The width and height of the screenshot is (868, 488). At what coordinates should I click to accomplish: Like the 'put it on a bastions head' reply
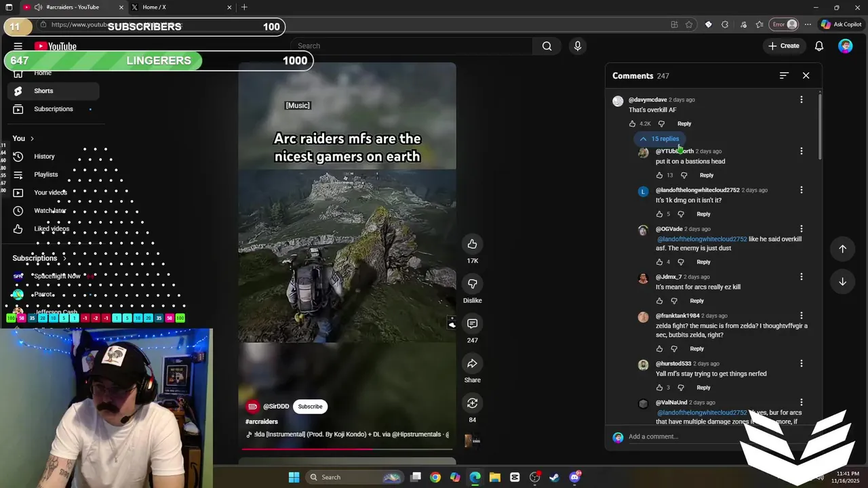pyautogui.click(x=659, y=176)
